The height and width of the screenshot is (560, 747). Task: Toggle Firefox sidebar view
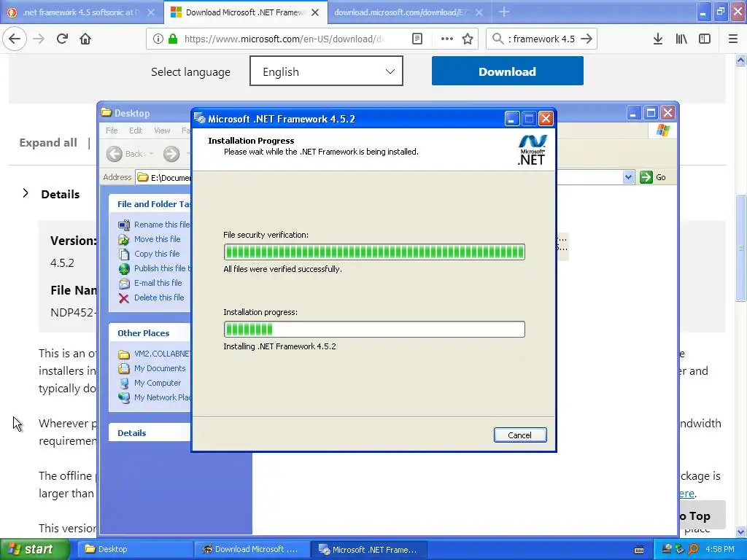705,39
